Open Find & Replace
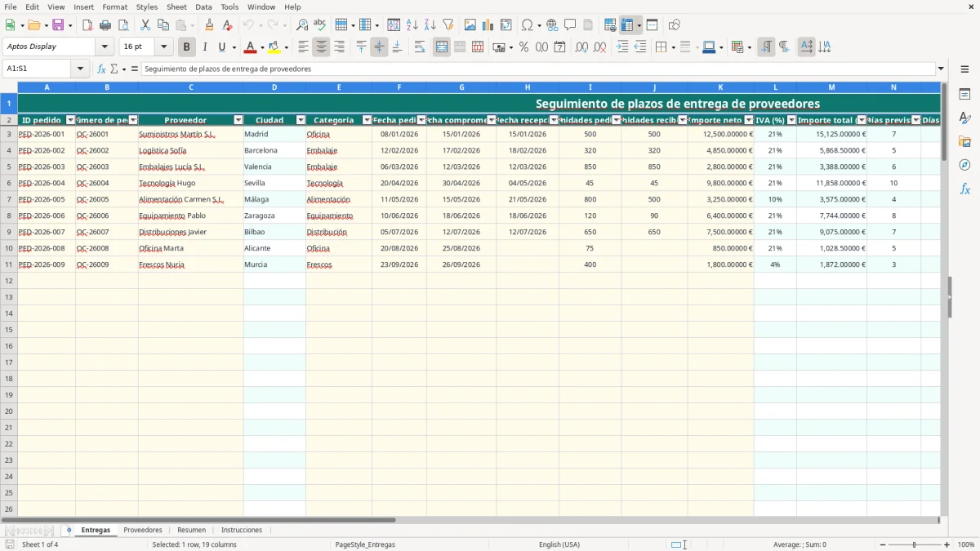Image resolution: width=980 pixels, height=551 pixels. coord(302,25)
